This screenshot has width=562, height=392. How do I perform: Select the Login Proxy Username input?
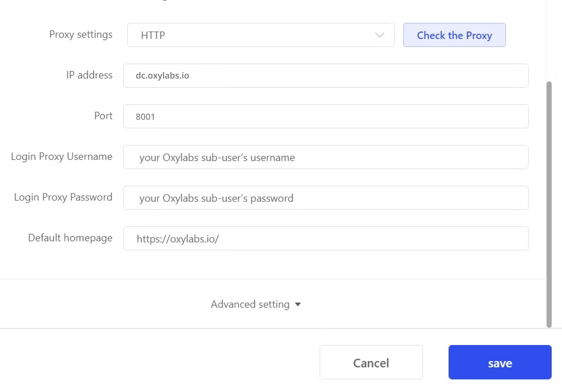(326, 157)
